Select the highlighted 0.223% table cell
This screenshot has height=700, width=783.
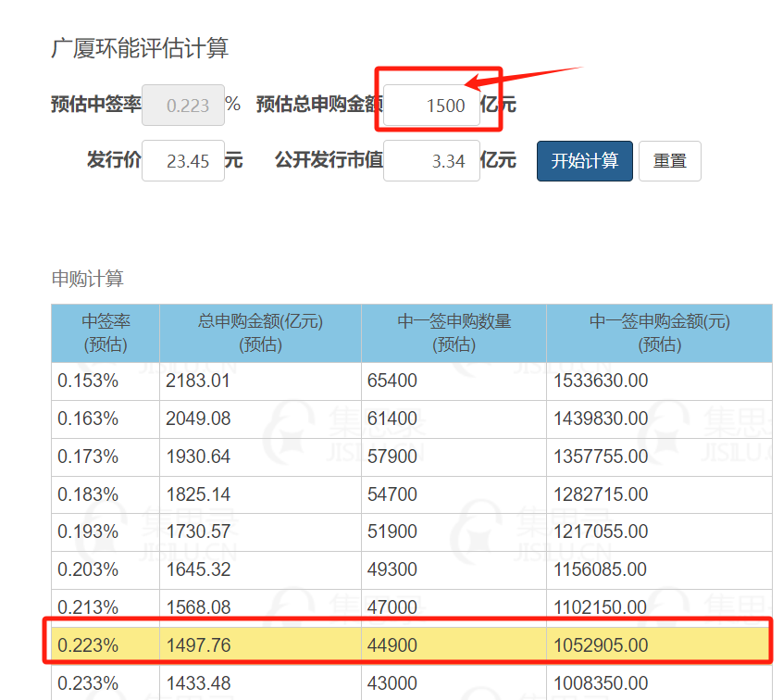pos(106,646)
